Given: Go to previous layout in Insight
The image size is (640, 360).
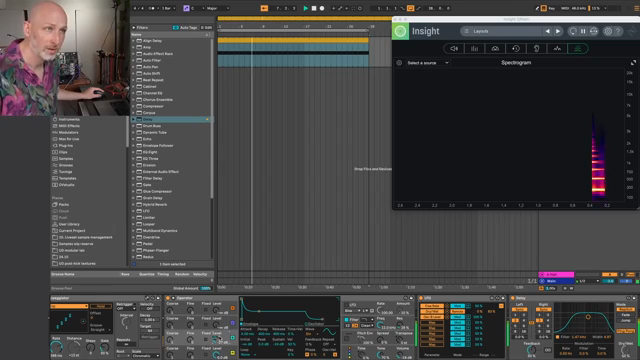Looking at the screenshot, I should [547, 31].
